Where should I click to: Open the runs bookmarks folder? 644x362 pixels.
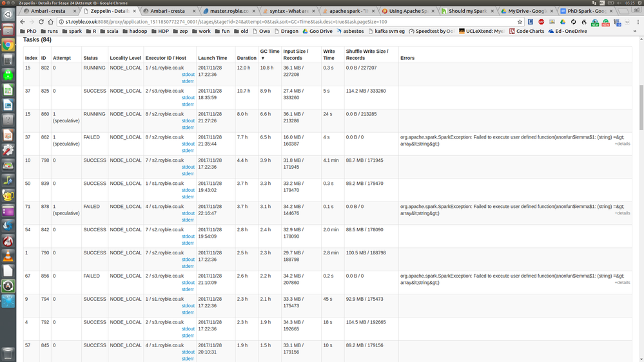point(49,31)
